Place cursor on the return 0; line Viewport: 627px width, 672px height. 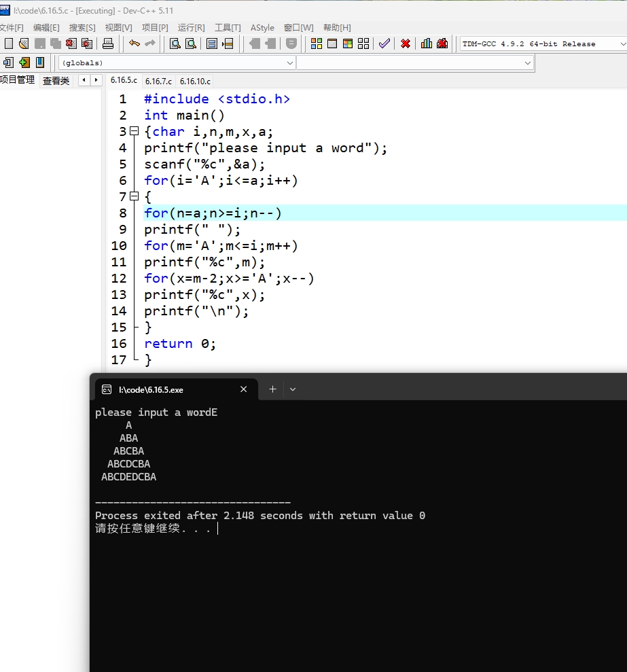[180, 343]
